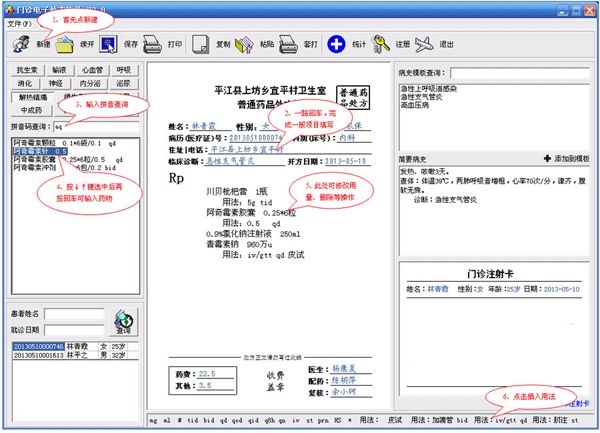
Task: Click the 注册 keys icon
Action: 381,44
